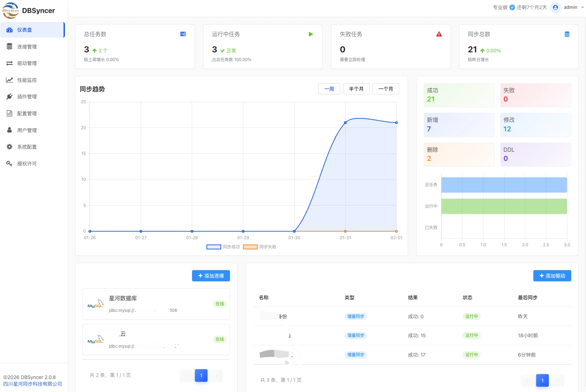The width and height of the screenshot is (586, 392).
Task: Click the failed tasks warning triangle icon
Action: [x=439, y=34]
